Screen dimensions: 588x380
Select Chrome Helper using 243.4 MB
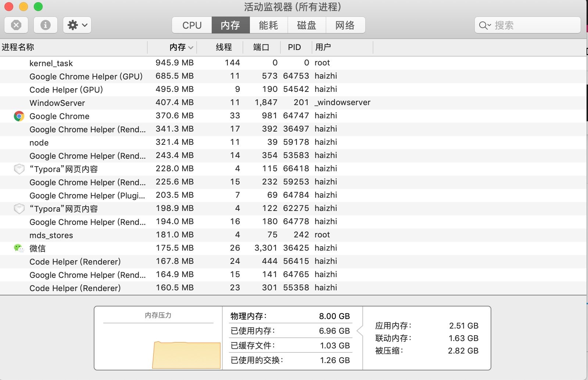coord(87,156)
